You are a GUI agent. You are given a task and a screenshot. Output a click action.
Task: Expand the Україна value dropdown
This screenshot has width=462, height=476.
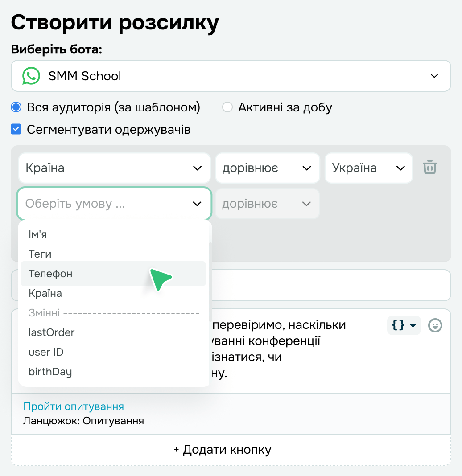coord(369,168)
